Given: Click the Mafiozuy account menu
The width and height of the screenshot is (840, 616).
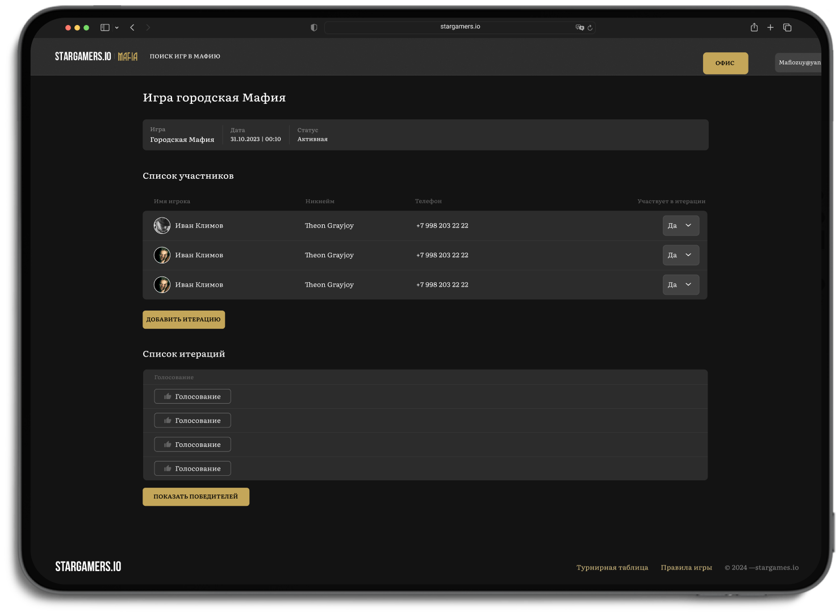Looking at the screenshot, I should tap(799, 62).
